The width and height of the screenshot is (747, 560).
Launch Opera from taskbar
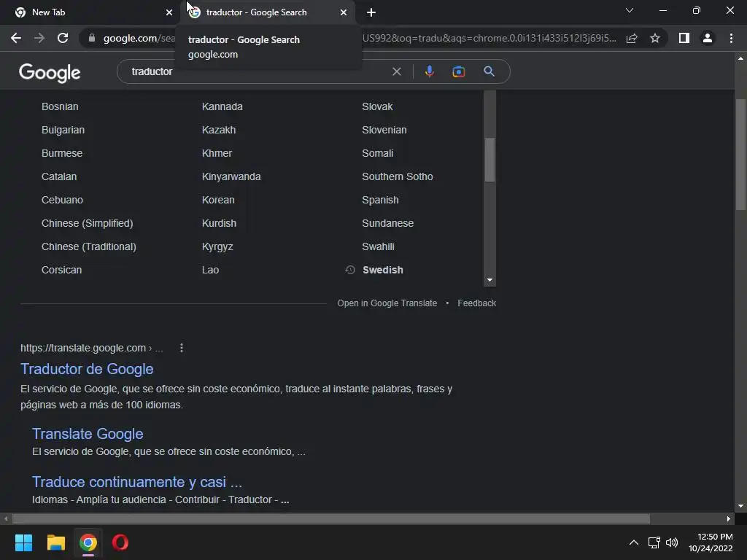pos(120,542)
